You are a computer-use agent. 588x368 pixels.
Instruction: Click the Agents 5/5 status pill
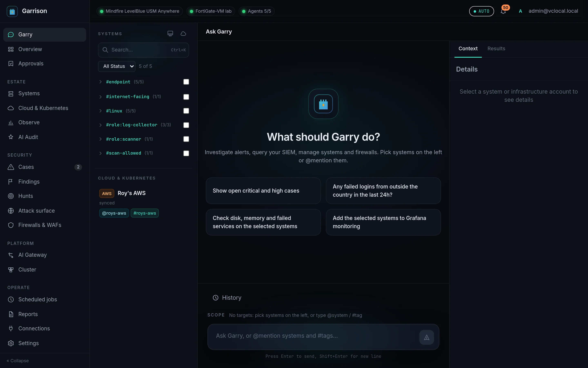[256, 11]
